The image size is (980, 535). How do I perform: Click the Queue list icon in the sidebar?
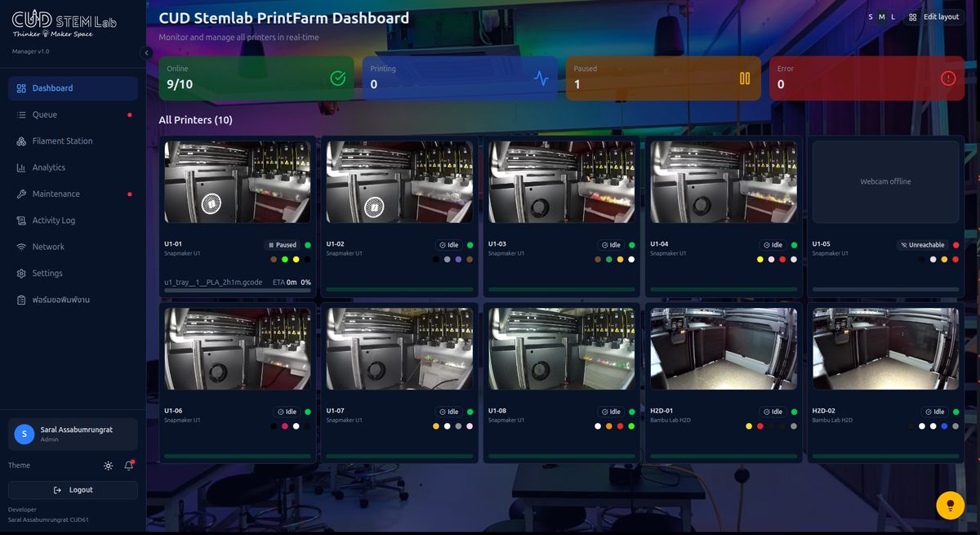tap(21, 115)
